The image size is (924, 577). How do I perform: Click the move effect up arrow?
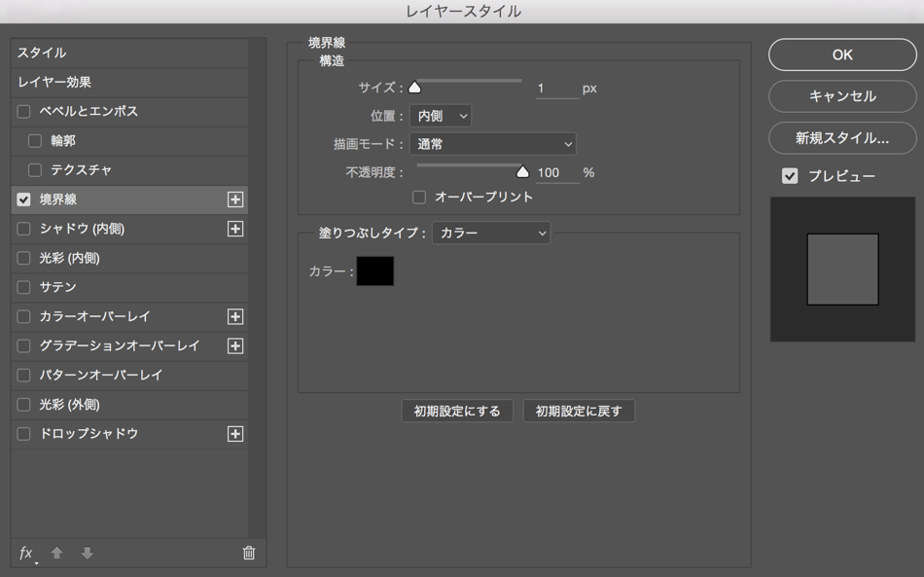pyautogui.click(x=56, y=553)
